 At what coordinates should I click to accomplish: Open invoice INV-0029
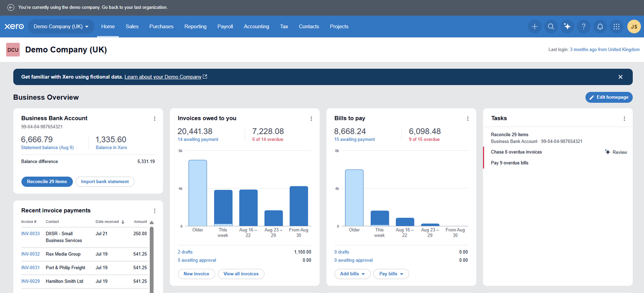click(31, 282)
